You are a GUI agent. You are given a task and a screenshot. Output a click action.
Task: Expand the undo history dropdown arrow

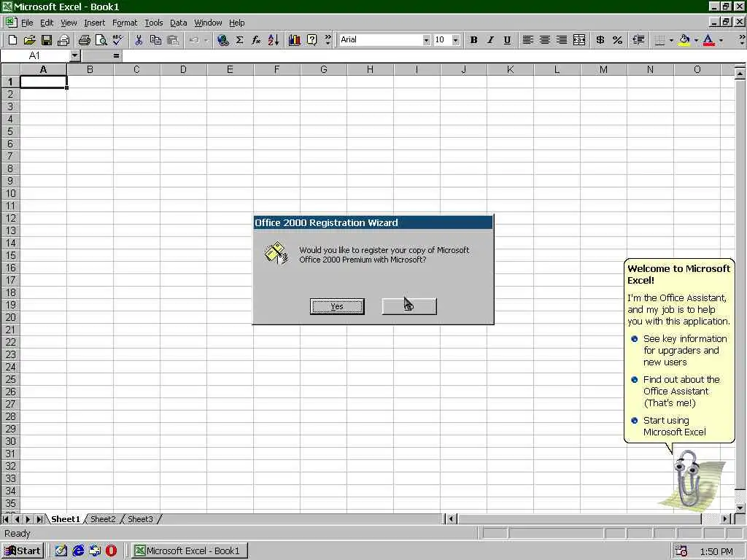coord(206,41)
